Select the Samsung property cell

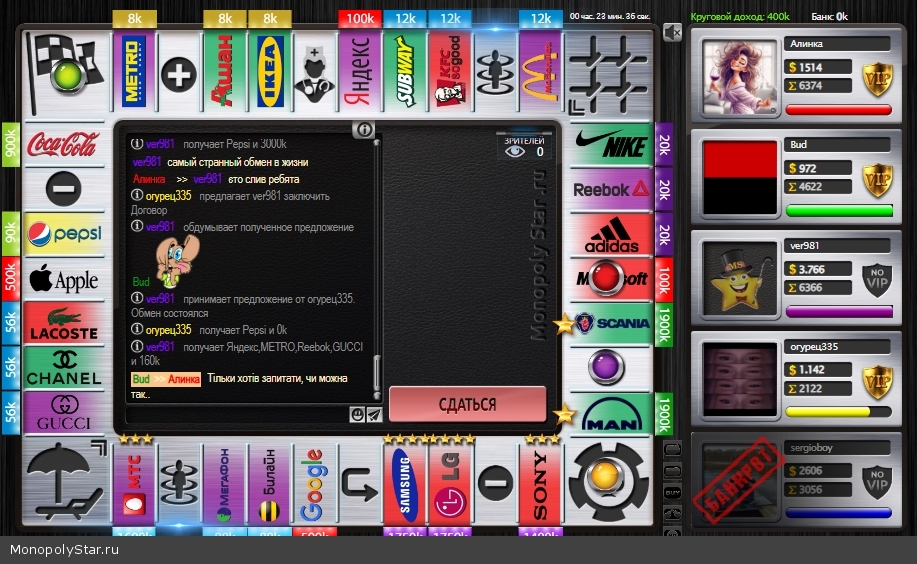pyautogui.click(x=405, y=484)
